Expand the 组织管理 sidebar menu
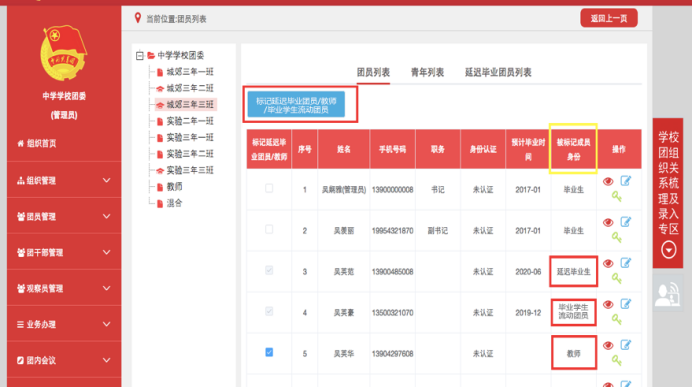This screenshot has height=387, width=693. [x=64, y=180]
